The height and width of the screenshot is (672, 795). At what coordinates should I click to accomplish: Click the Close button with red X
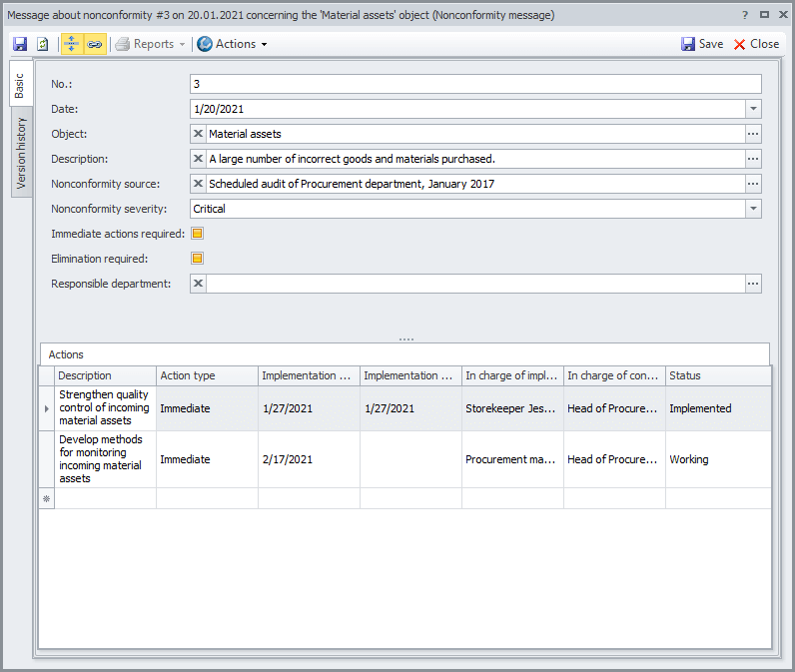pyautogui.click(x=756, y=44)
